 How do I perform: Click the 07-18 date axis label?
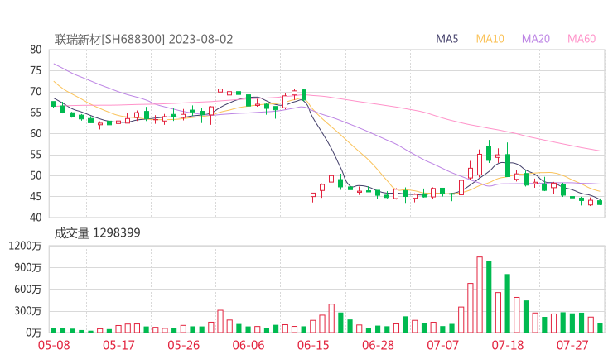[508, 345]
